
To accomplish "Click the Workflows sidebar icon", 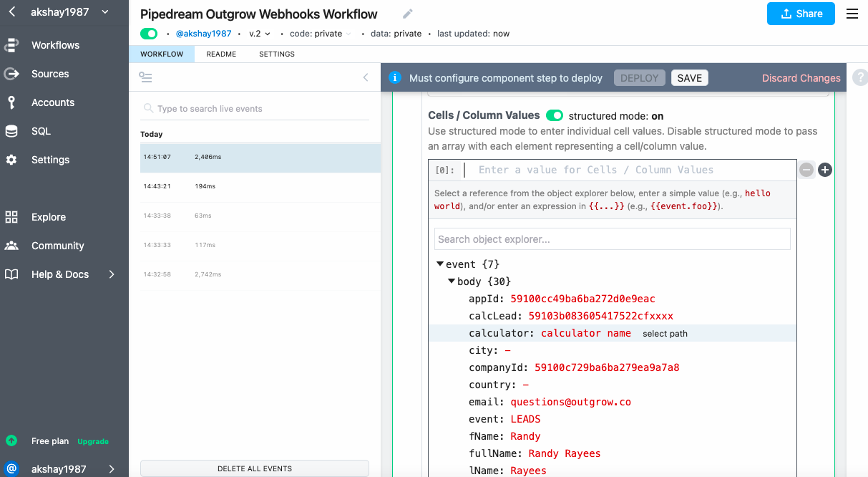I will [x=11, y=45].
